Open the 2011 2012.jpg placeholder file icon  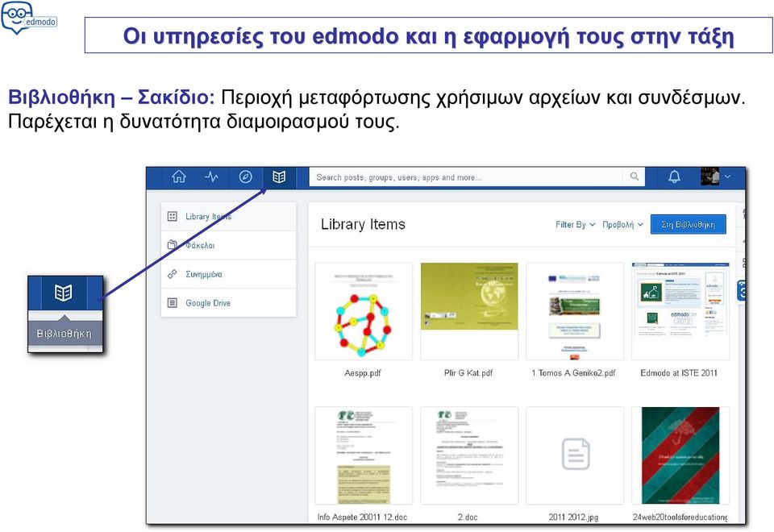coord(576,454)
